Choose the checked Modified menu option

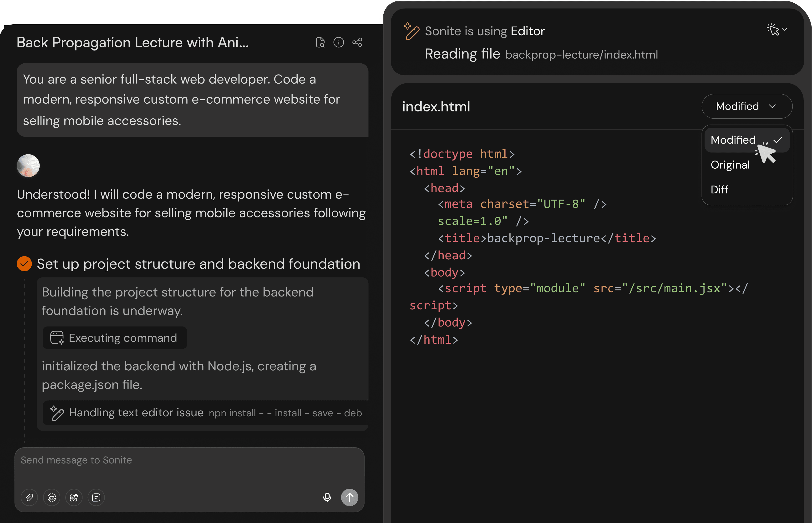coord(733,140)
